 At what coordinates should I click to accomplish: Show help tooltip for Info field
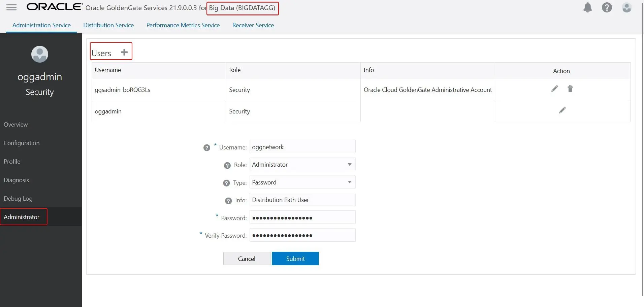[x=228, y=201]
